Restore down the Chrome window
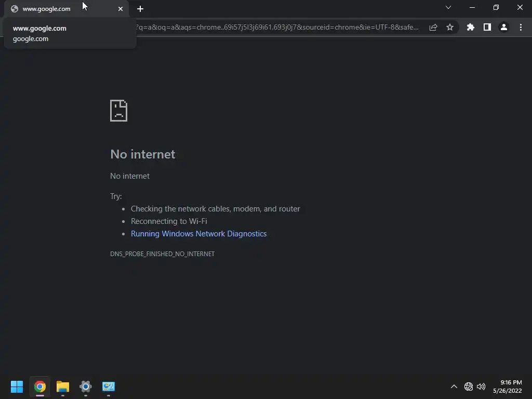The height and width of the screenshot is (399, 532). (496, 7)
